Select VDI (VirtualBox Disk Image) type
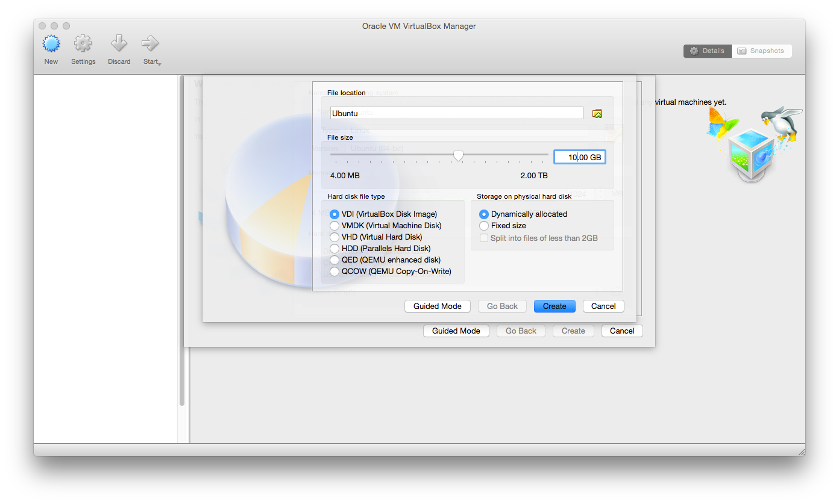The width and height of the screenshot is (839, 504). 335,214
